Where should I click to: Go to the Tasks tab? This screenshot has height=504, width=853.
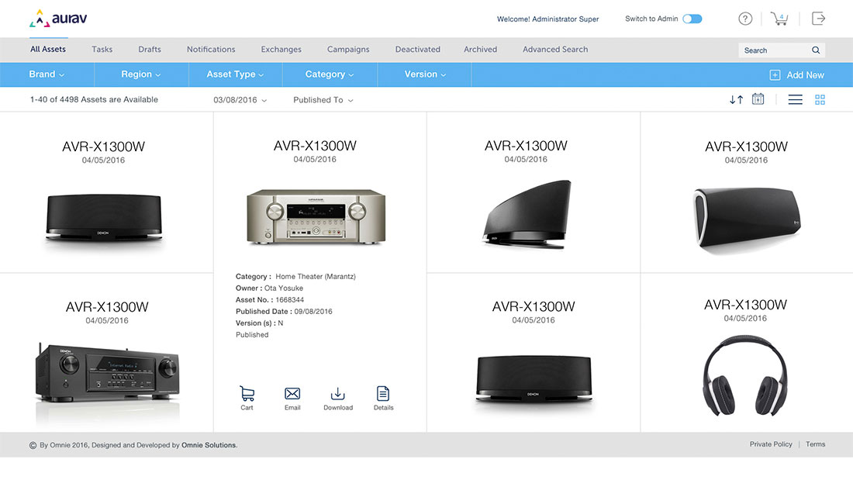102,49
